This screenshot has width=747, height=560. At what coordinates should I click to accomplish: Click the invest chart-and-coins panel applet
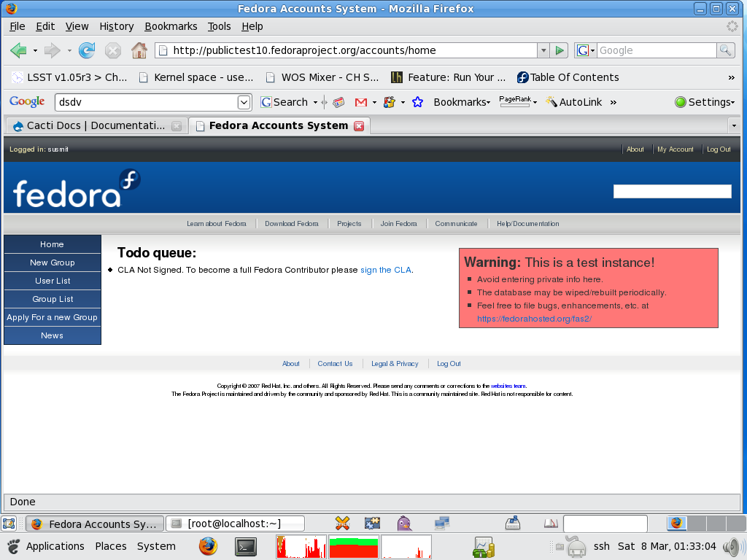coord(484,547)
